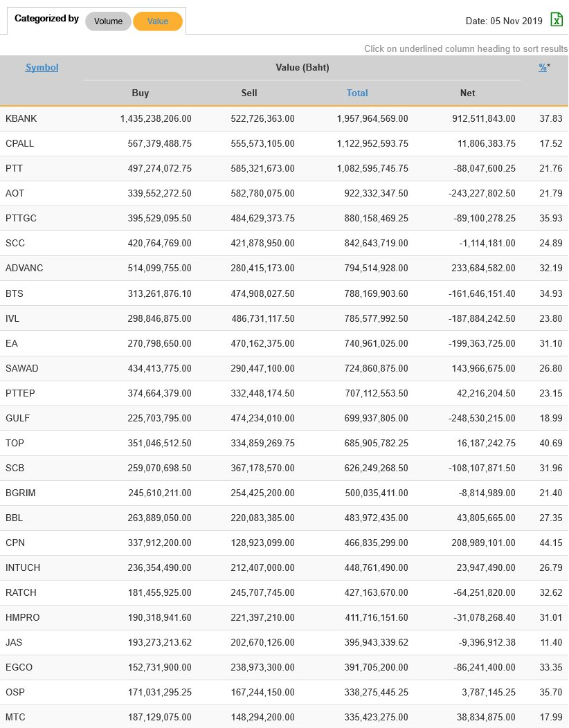Screen dimensions: 569x728
Task: Switch categorization to Volume
Action: click(x=108, y=21)
